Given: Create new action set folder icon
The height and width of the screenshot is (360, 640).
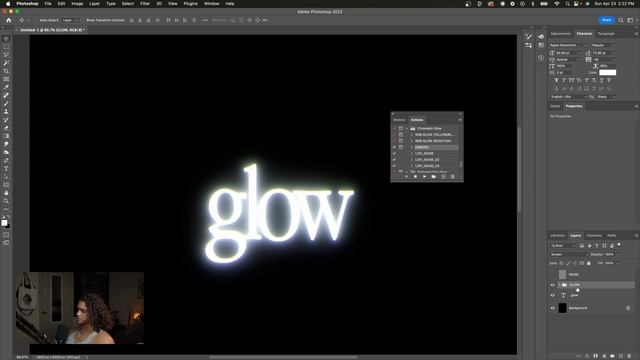Looking at the screenshot, I should tap(433, 177).
